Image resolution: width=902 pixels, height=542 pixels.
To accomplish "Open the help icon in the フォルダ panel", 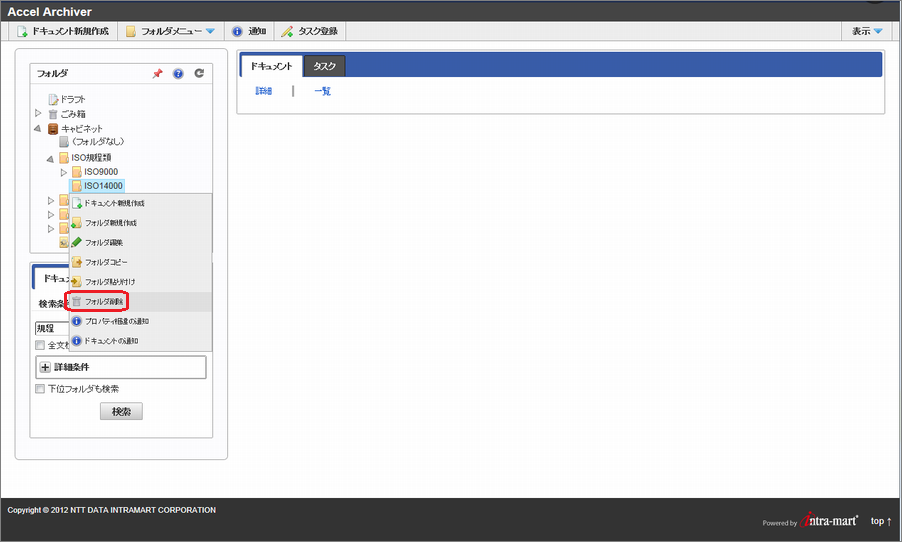I will pyautogui.click(x=178, y=74).
